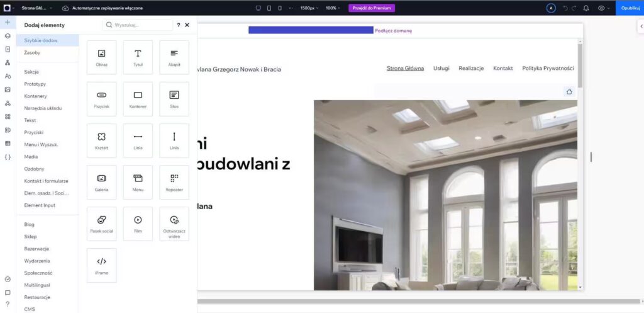Switch to desktop breakpoint view icon
The image size is (644, 313).
click(258, 8)
